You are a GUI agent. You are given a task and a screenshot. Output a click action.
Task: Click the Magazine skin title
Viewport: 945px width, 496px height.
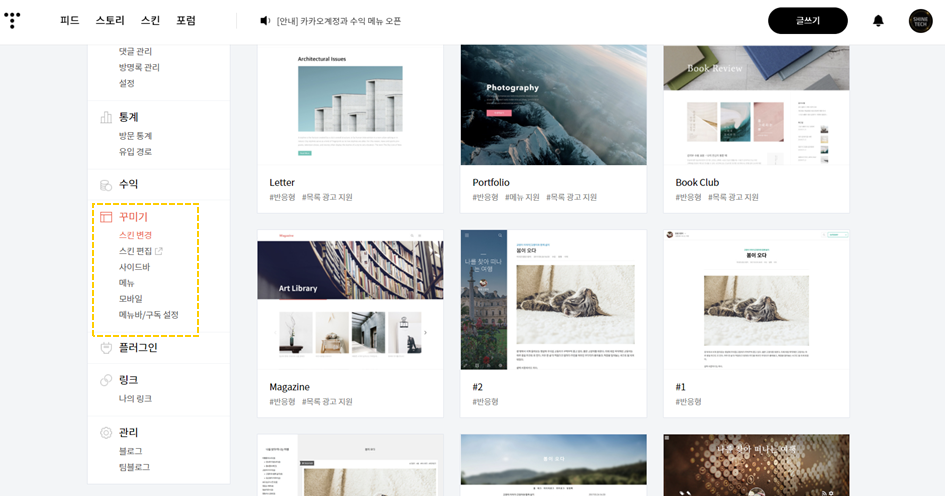pos(289,387)
